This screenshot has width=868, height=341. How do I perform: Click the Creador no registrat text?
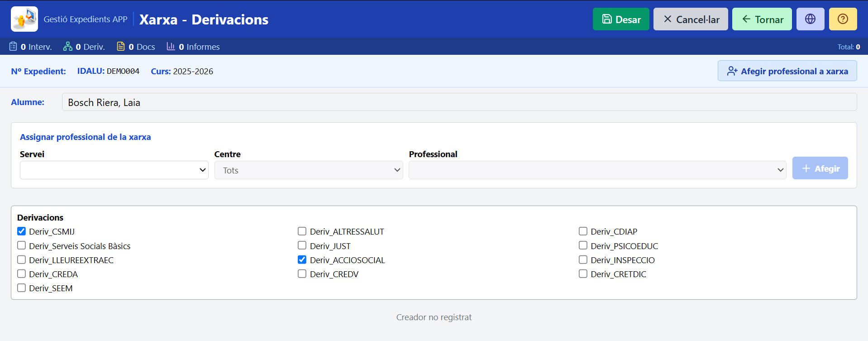pyautogui.click(x=434, y=317)
